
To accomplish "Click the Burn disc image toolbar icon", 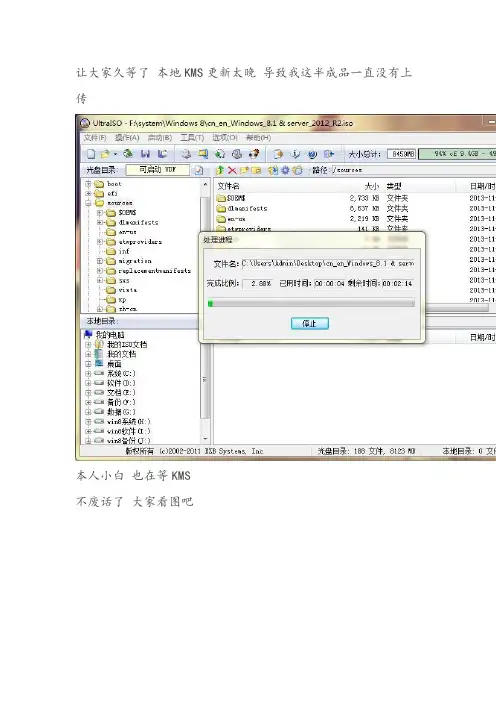I will pyautogui.click(x=254, y=154).
